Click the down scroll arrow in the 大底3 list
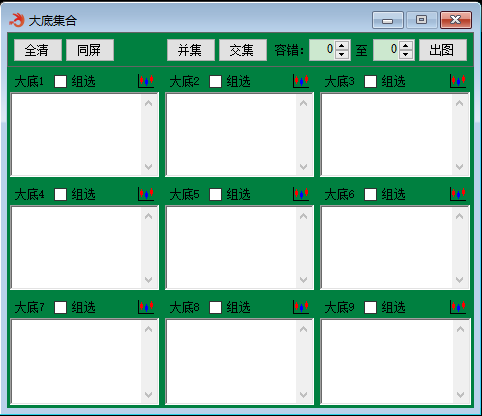 [460, 166]
